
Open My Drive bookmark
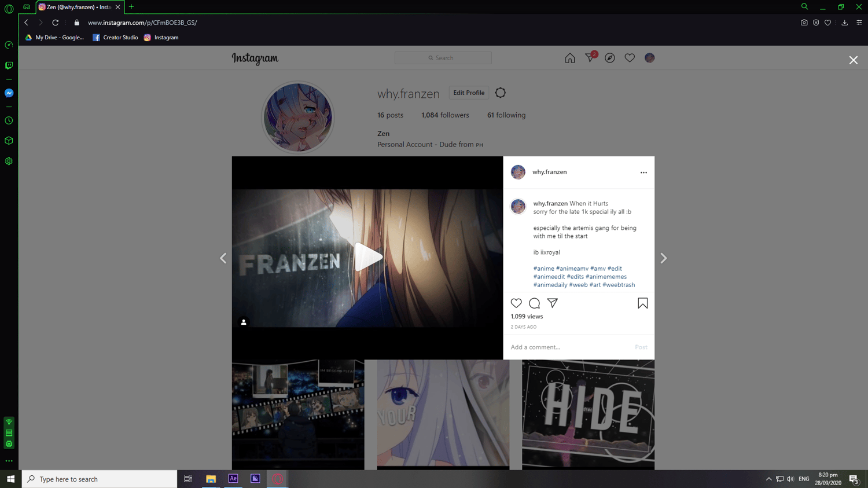(x=54, y=38)
